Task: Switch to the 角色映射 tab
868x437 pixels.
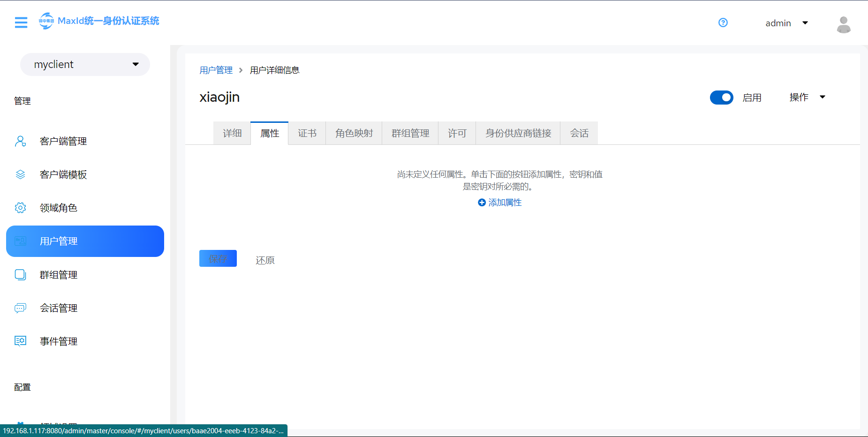Action: click(x=354, y=133)
